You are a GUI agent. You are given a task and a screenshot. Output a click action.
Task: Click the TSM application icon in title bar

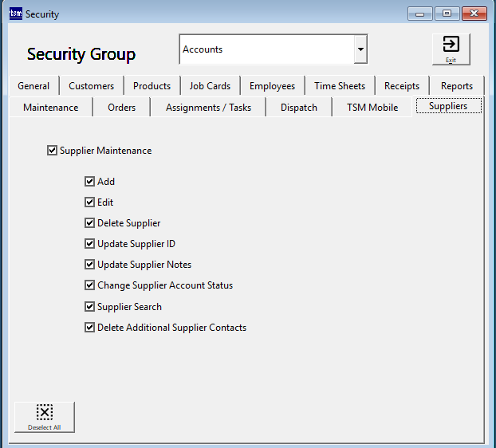click(x=15, y=14)
